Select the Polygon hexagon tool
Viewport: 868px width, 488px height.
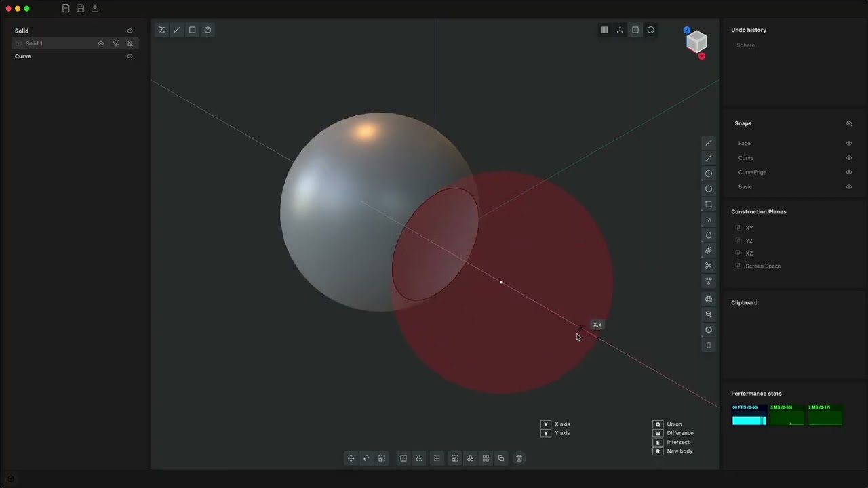pyautogui.click(x=709, y=189)
